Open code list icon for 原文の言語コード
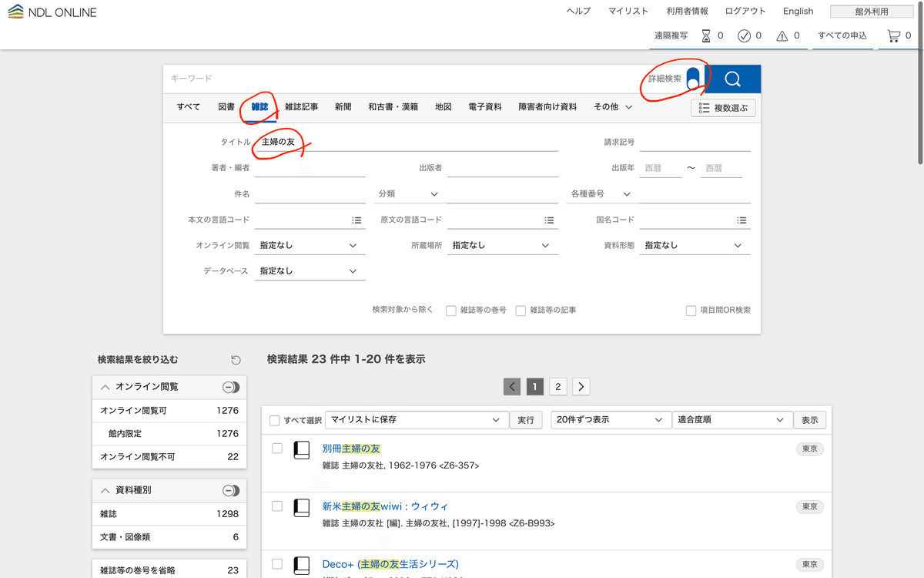 (x=549, y=220)
